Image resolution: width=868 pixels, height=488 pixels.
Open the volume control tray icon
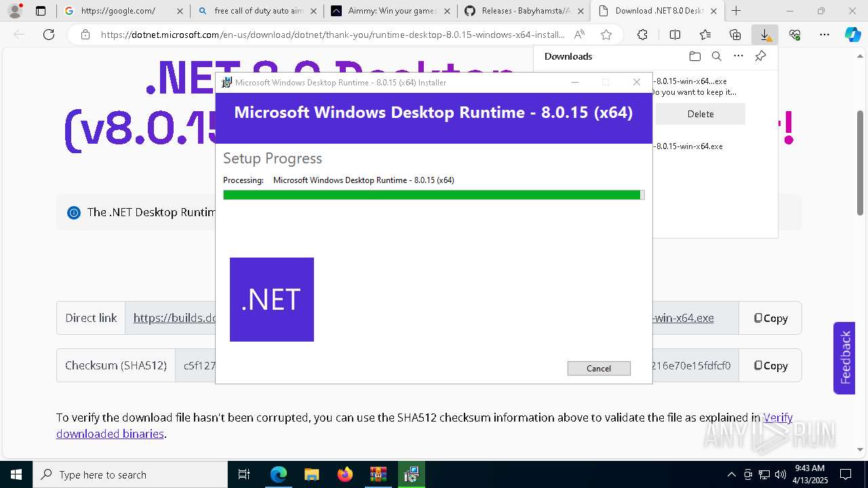point(781,474)
